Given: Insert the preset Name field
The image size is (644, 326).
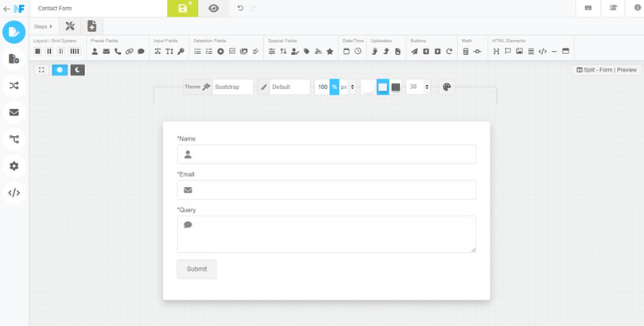Looking at the screenshot, I should 95,52.
